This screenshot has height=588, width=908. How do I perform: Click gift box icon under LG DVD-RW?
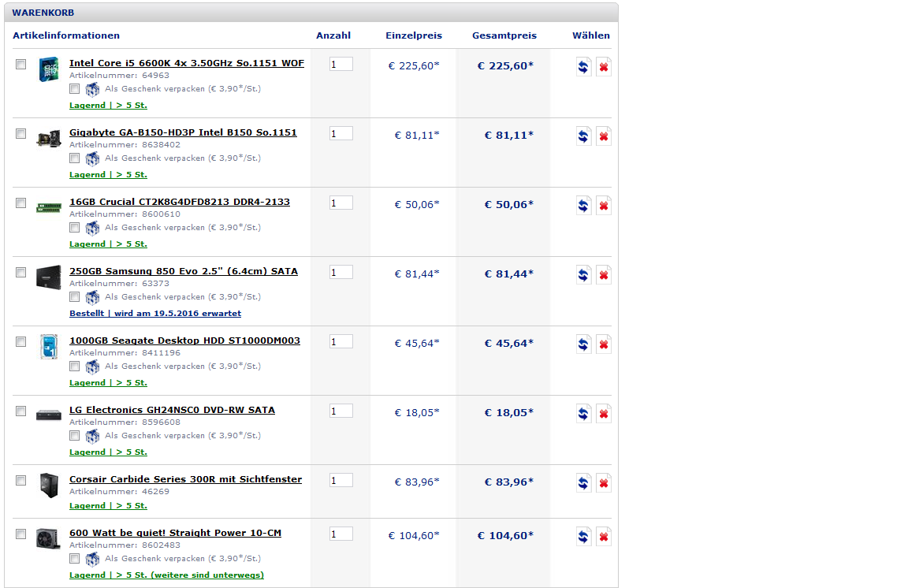[x=93, y=436]
